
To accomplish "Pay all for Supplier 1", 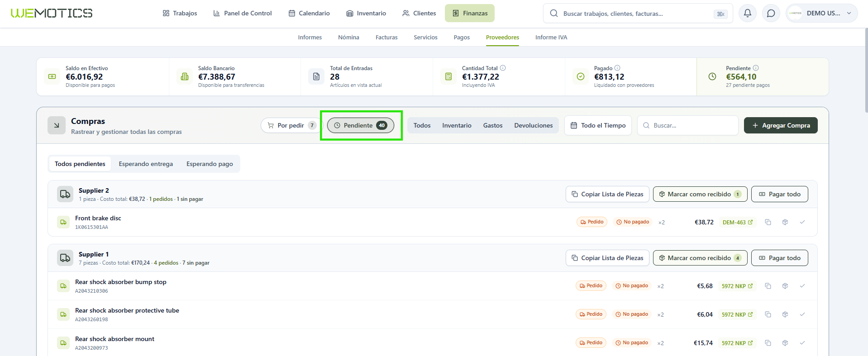I will [x=780, y=258].
